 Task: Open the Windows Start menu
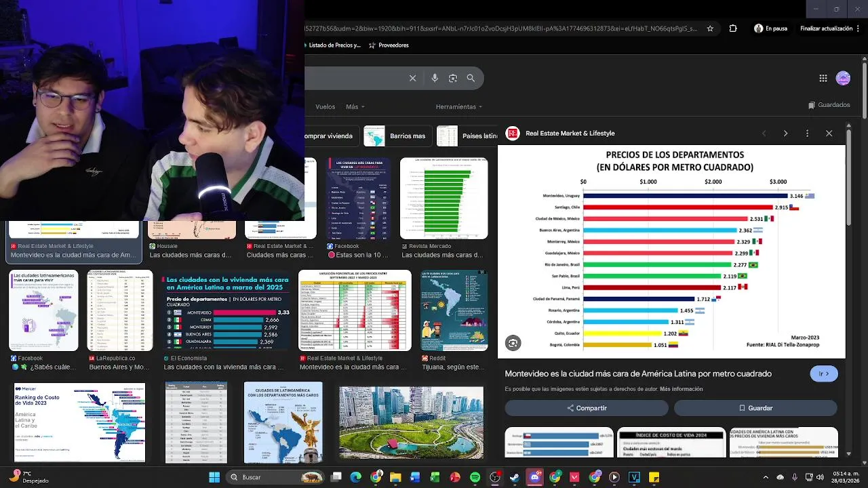pyautogui.click(x=214, y=477)
